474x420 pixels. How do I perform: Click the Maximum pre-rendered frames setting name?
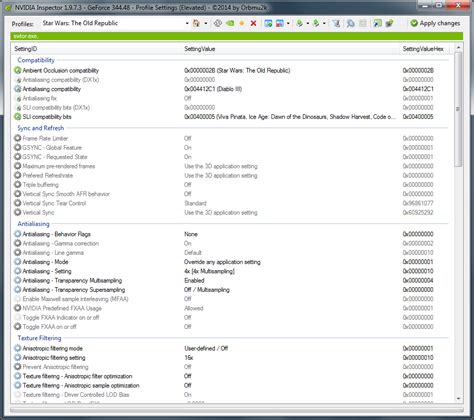(x=59, y=166)
